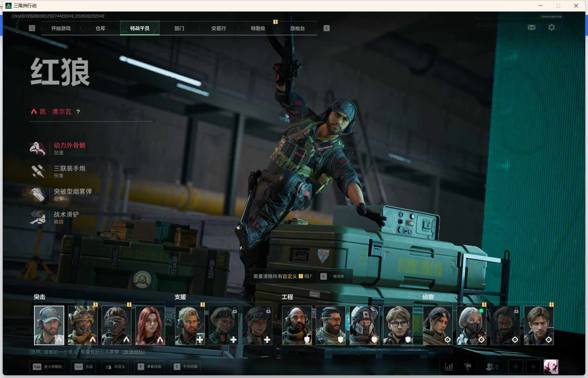Open the 干员档案 button
The width and height of the screenshot is (588, 378).
(x=186, y=367)
